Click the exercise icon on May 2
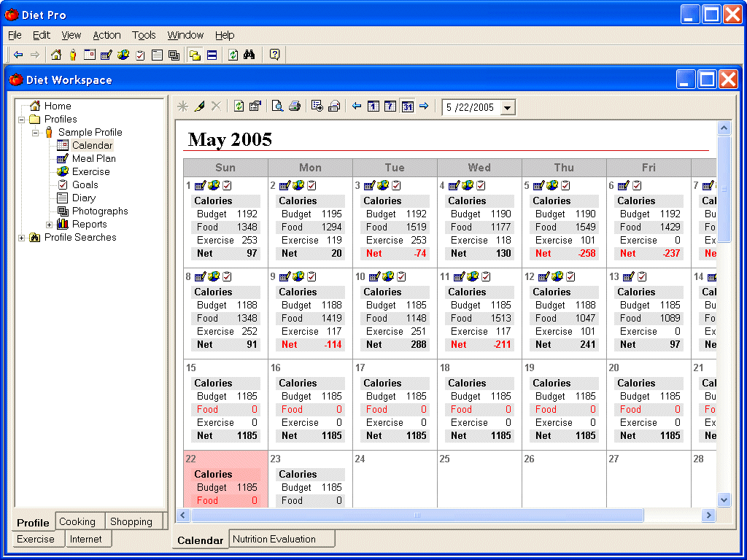The image size is (747, 560). [298, 185]
